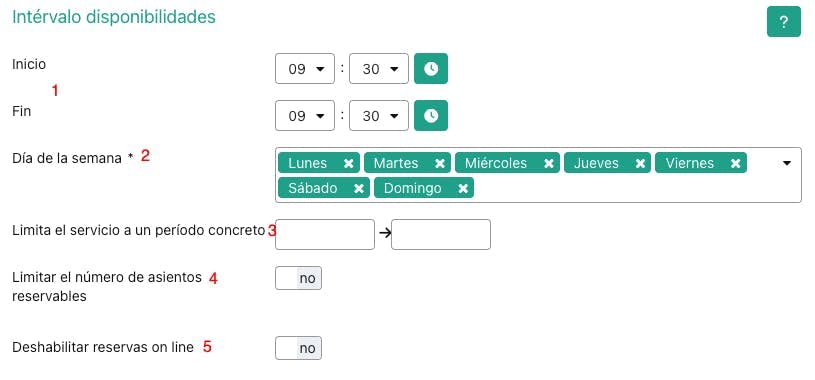Toggle Deshabilitar reservas on line switch
Viewport: 815px width, 380px height.
[298, 348]
